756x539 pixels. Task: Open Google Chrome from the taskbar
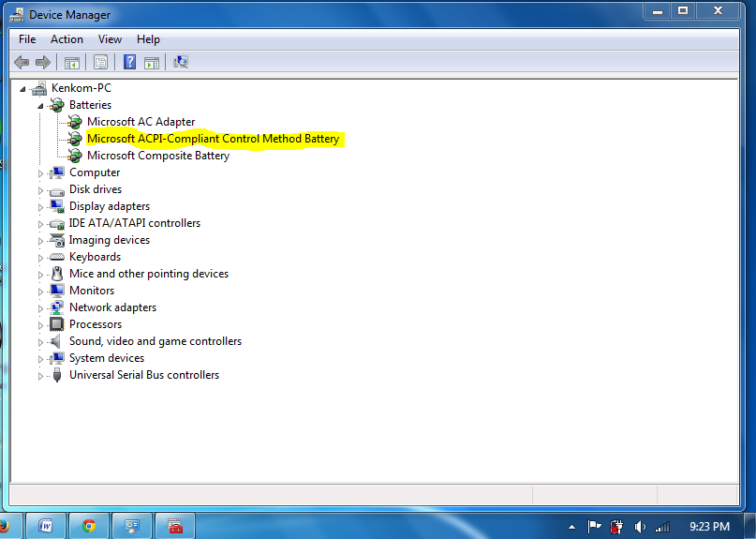point(89,526)
